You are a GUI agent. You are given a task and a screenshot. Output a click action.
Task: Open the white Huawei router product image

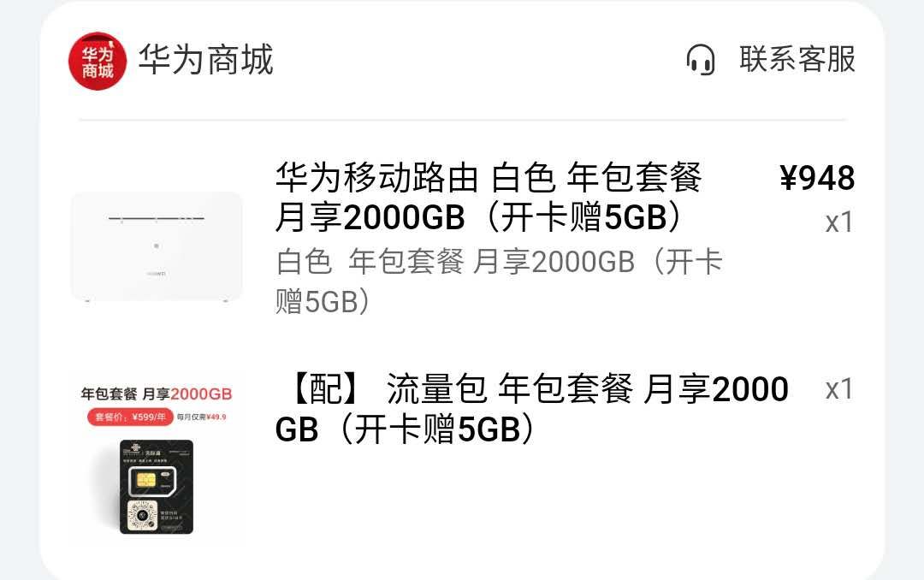[x=157, y=247]
